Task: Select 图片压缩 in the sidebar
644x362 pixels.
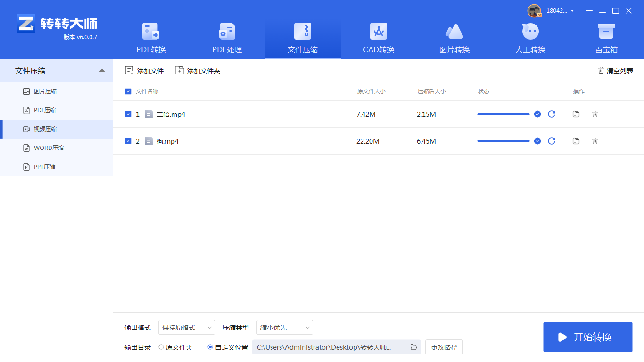Action: click(x=57, y=91)
